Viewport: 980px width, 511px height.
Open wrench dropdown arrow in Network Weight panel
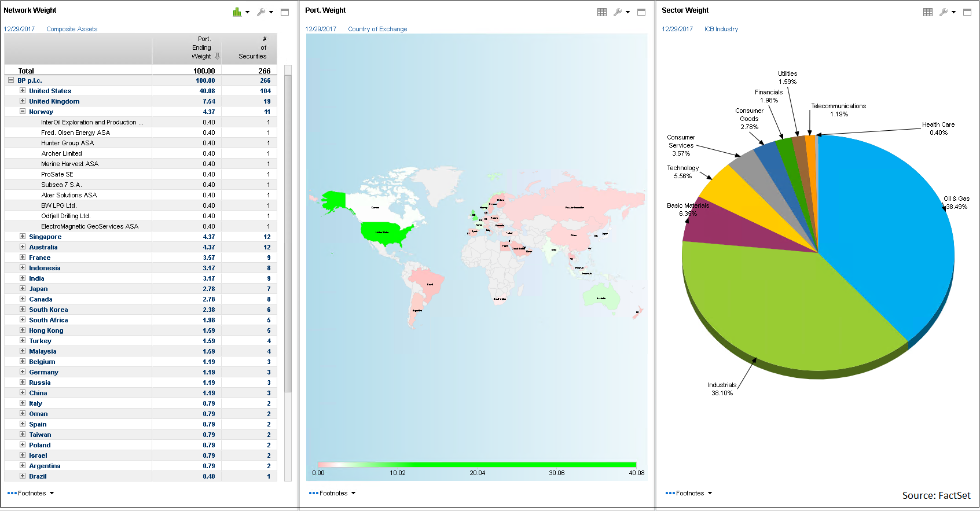click(x=271, y=12)
